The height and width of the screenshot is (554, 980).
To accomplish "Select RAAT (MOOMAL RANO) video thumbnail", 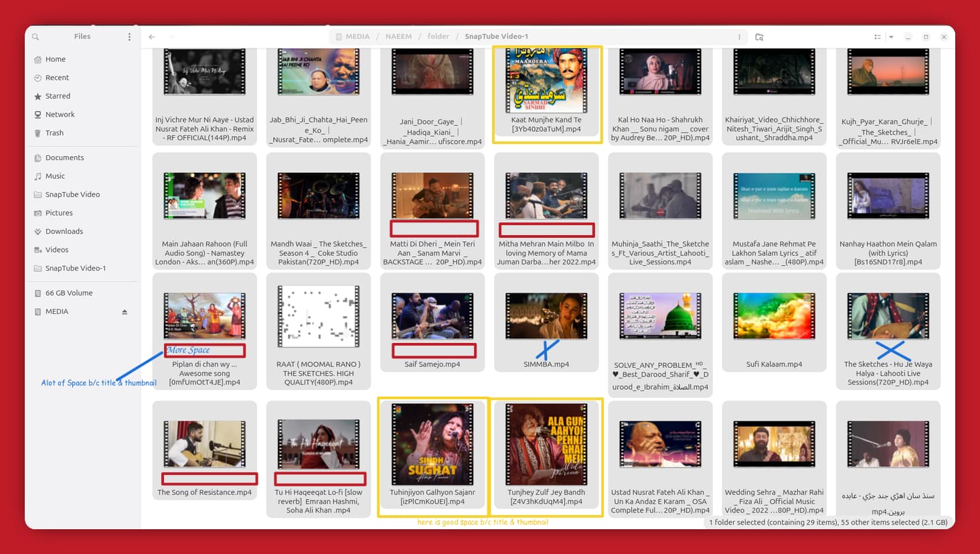I will 319,316.
